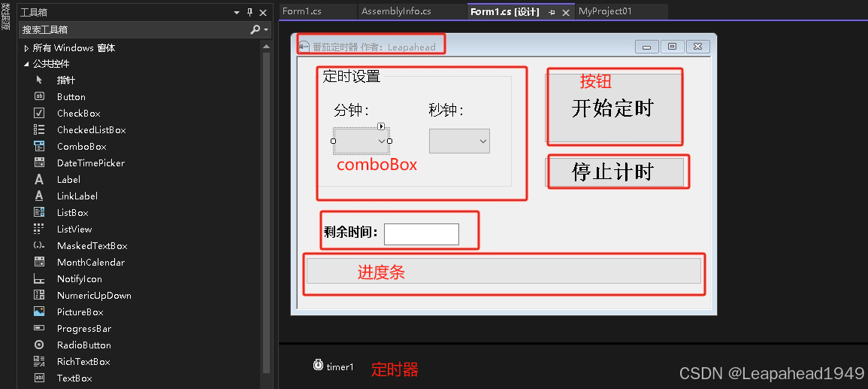Close the 工具箱 toolbox panel
Image resolution: width=868 pixels, height=389 pixels.
tap(263, 12)
